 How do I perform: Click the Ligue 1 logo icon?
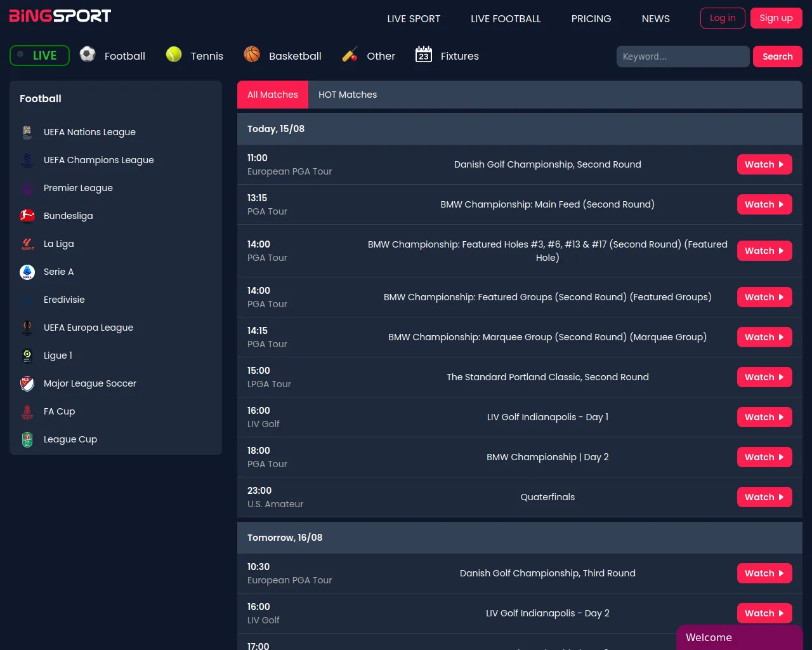pyautogui.click(x=27, y=355)
